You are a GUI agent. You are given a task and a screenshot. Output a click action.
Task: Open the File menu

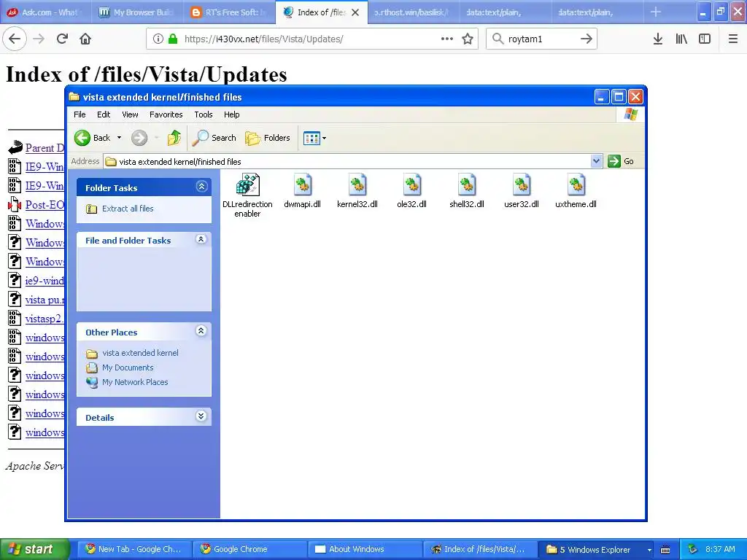pyautogui.click(x=80, y=114)
